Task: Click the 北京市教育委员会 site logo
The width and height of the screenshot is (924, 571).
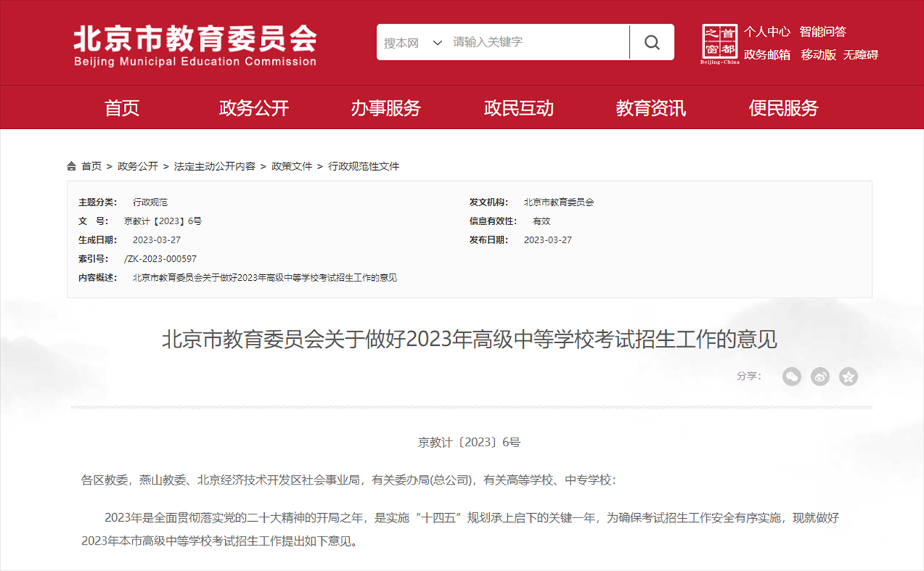Action: click(x=195, y=45)
